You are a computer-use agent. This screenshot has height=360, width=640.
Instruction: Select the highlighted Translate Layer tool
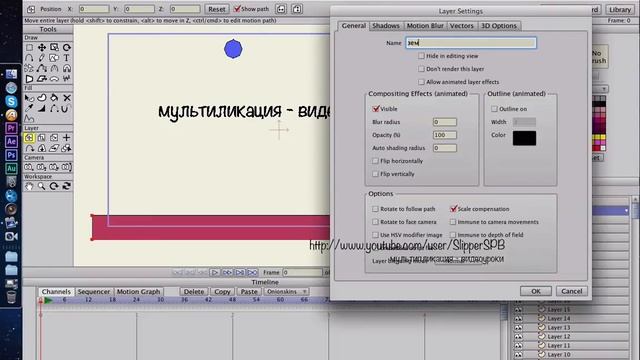[x=29, y=138]
